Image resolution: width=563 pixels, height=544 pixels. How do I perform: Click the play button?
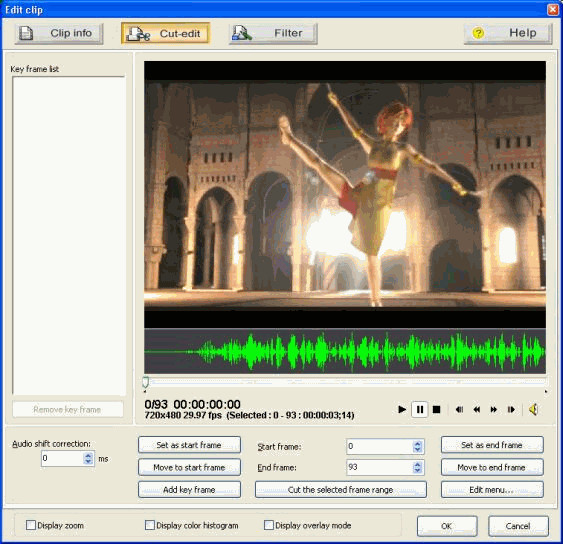[402, 409]
